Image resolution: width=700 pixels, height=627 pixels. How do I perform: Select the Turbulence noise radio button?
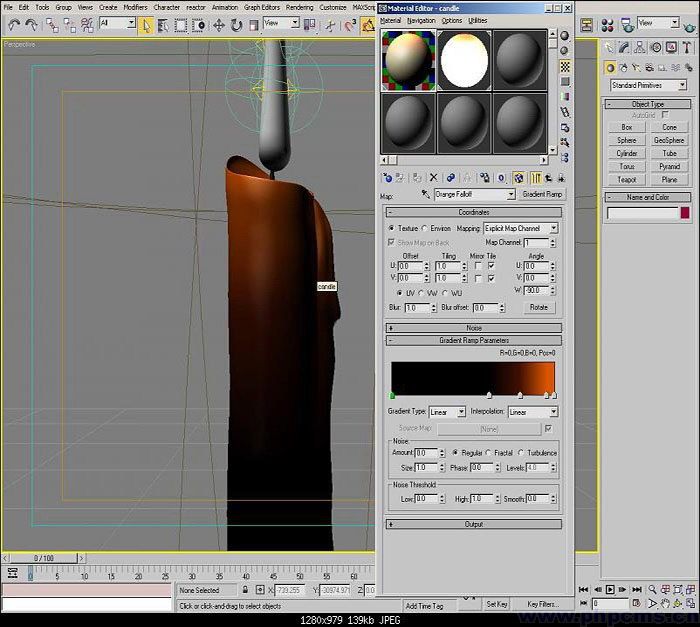[521, 453]
